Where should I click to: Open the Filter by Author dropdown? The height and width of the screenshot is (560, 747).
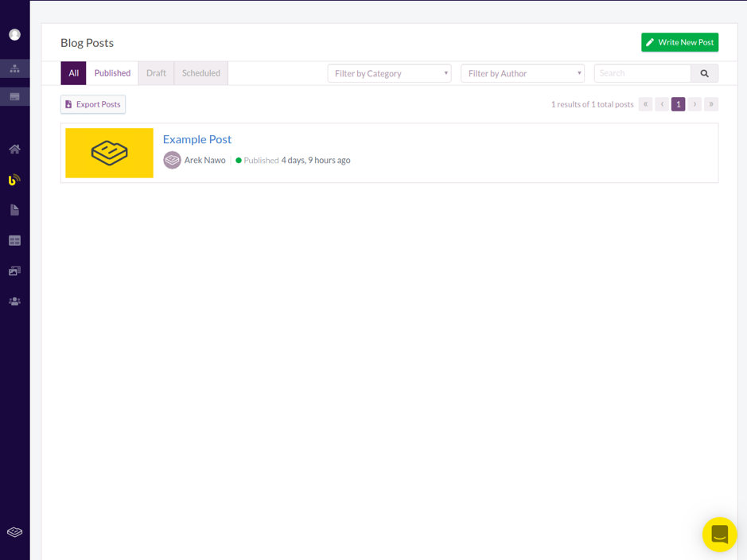[523, 72]
